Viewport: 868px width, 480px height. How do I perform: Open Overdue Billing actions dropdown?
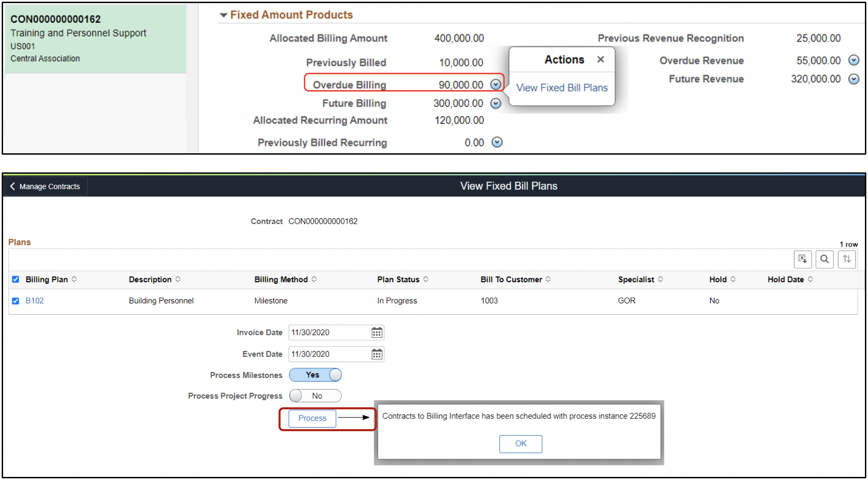point(496,84)
